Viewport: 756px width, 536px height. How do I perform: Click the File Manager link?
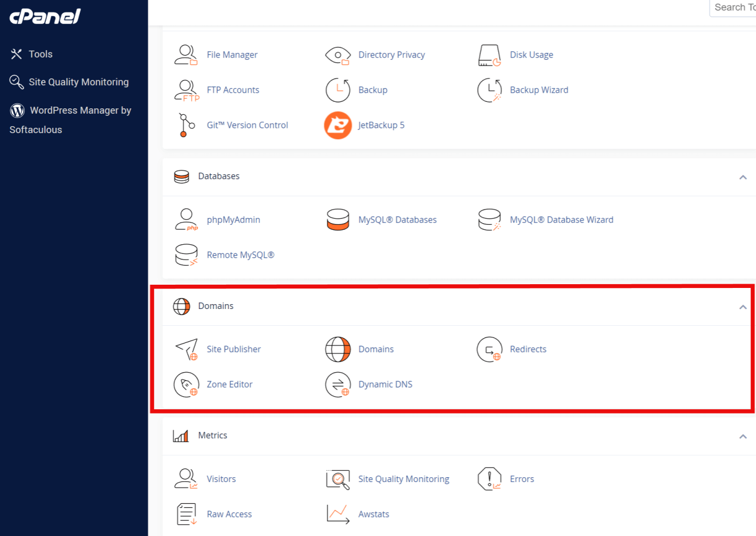click(x=232, y=55)
